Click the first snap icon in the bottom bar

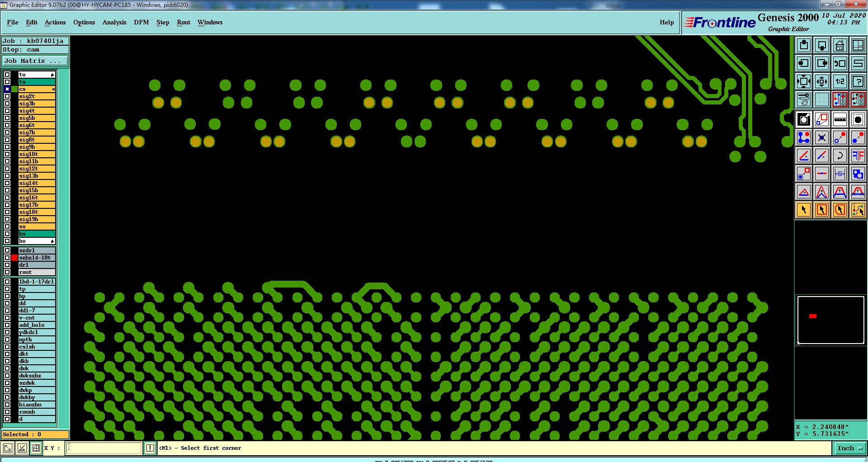(x=8, y=448)
